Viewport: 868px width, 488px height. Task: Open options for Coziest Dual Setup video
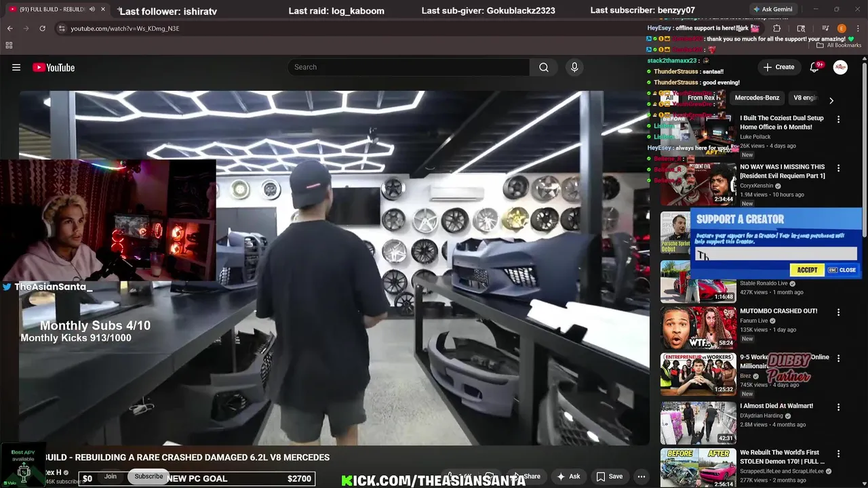[838, 119]
